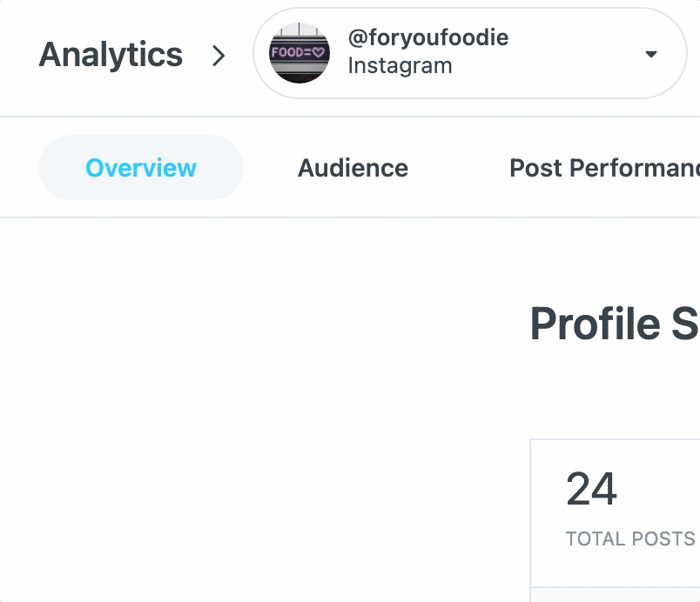View demographics by selecting Audience
The height and width of the screenshot is (602, 700).
point(353,168)
